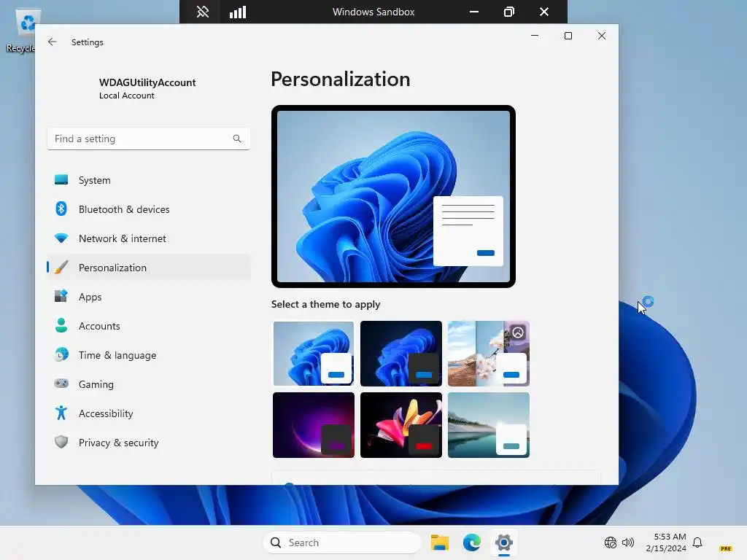
Task: Restore down the Windows Sandbox window
Action: (x=508, y=12)
